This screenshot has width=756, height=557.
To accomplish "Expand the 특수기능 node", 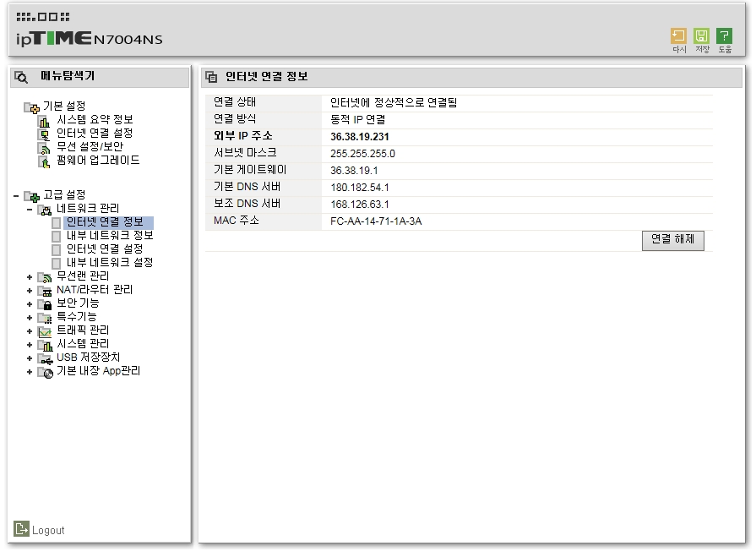I will pos(30,318).
